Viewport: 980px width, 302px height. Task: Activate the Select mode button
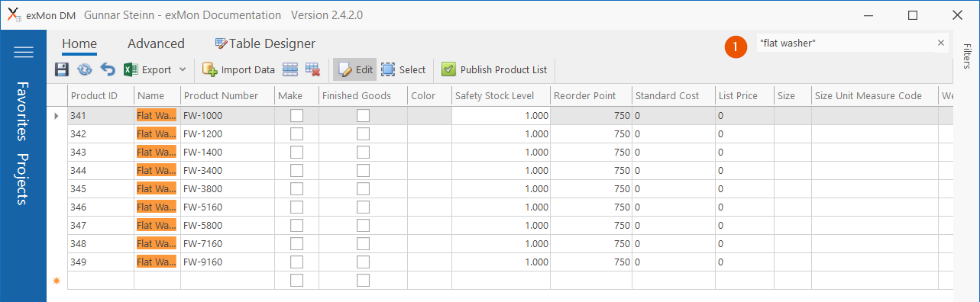403,69
